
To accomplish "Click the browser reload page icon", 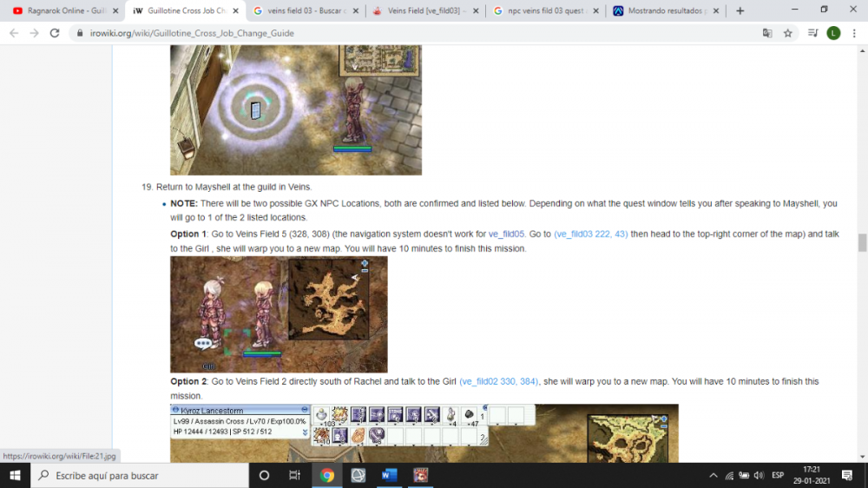I will pyautogui.click(x=55, y=33).
